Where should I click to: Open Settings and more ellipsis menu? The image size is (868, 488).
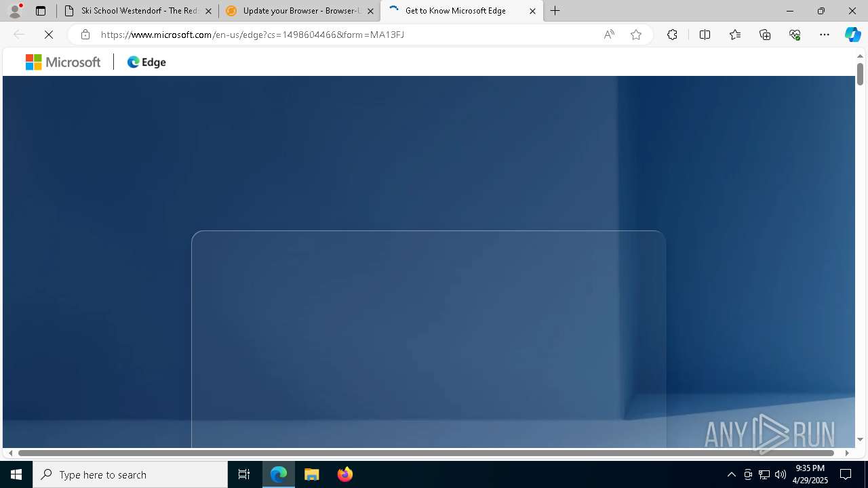(x=825, y=35)
